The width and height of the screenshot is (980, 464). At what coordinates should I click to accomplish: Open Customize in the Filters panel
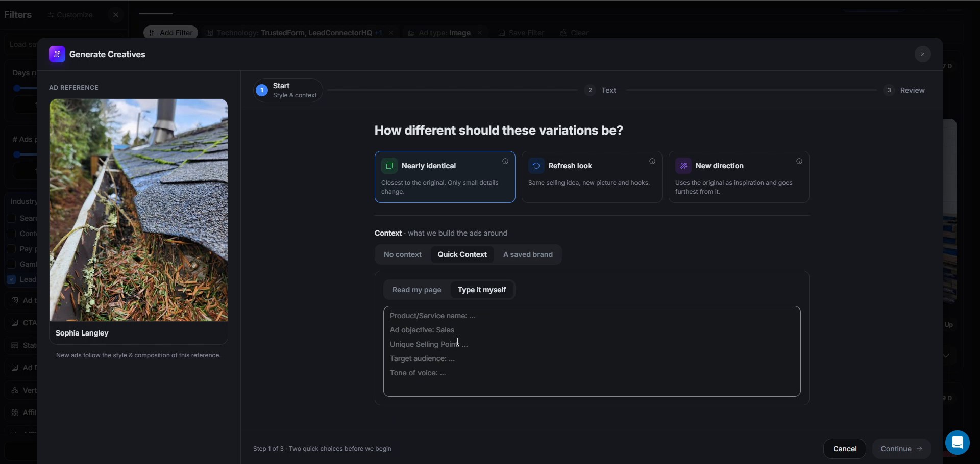coord(70,15)
